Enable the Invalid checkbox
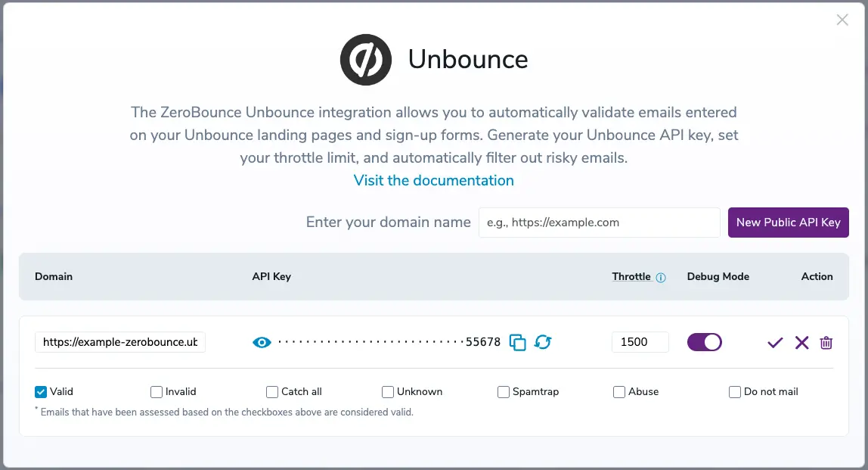Viewport: 868px width, 470px height. 157,392
